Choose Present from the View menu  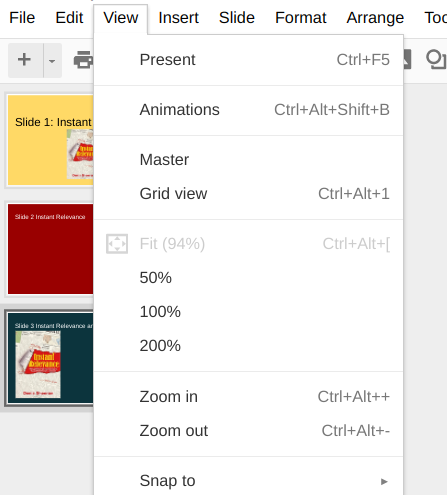[248, 60]
